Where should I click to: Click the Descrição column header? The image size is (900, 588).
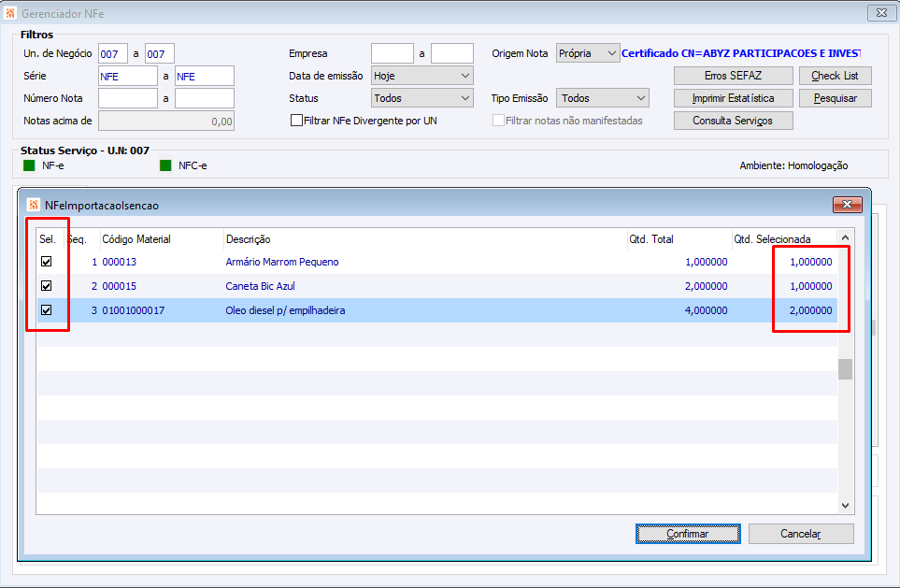coord(248,239)
